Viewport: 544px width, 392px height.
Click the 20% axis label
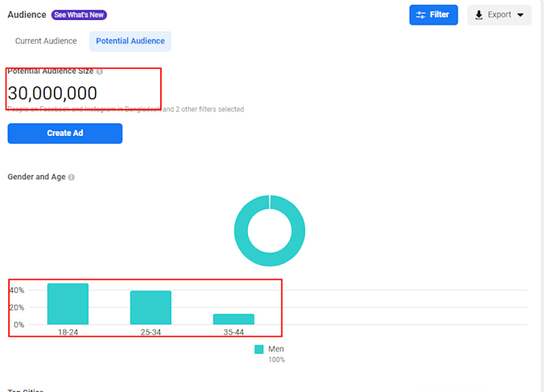(x=17, y=307)
